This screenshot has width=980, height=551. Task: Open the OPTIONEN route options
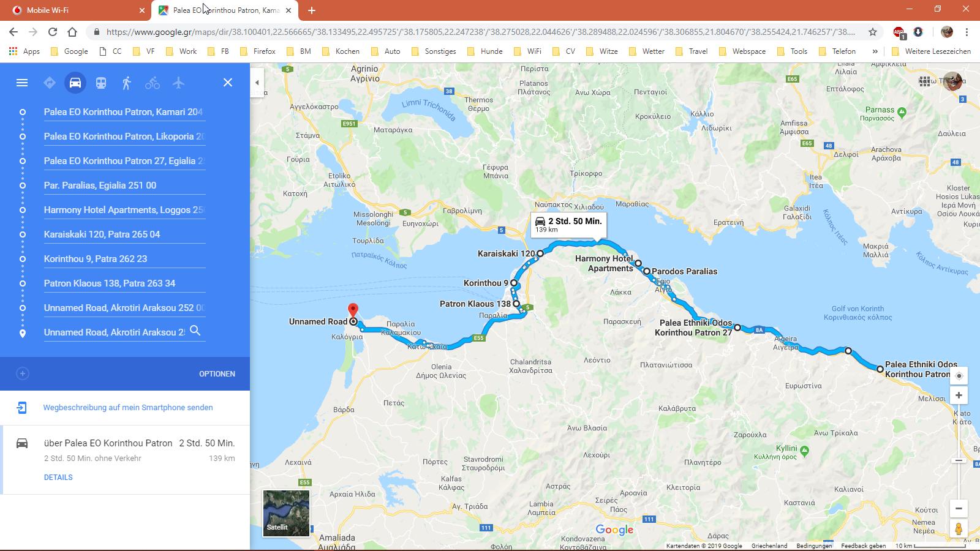[217, 374]
